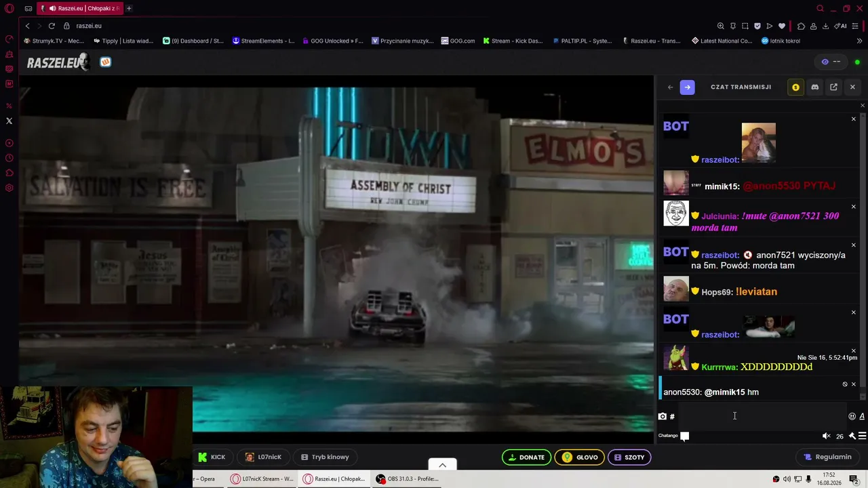Screen dimensions: 868x488
Task: Expand the panel with the bottom chevron up
Action: pos(442,465)
